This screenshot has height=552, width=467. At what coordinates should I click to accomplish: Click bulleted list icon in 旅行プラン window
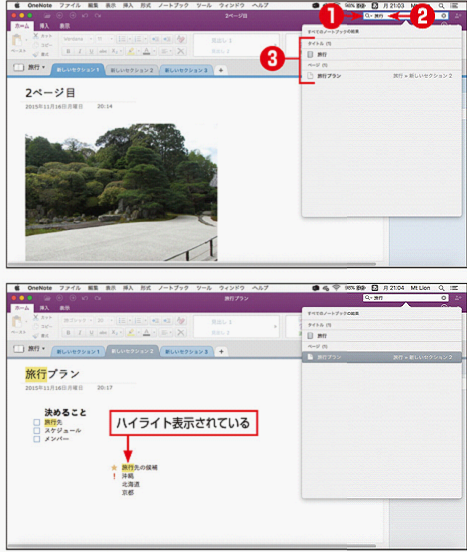(122, 320)
